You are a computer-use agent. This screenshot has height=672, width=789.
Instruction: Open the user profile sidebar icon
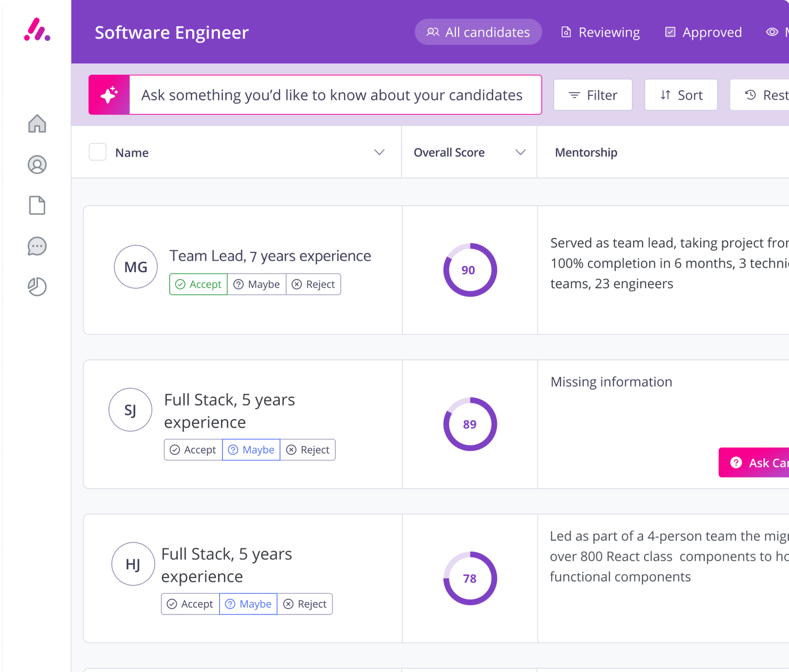coord(37,164)
